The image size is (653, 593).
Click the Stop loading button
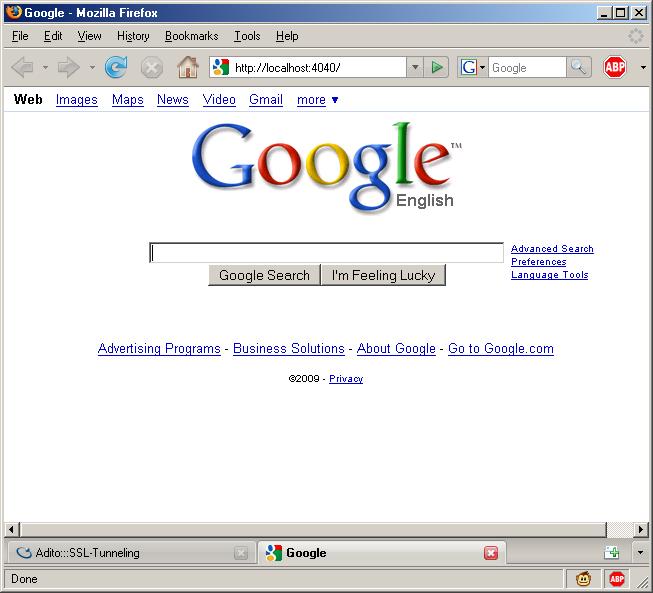pyautogui.click(x=152, y=67)
